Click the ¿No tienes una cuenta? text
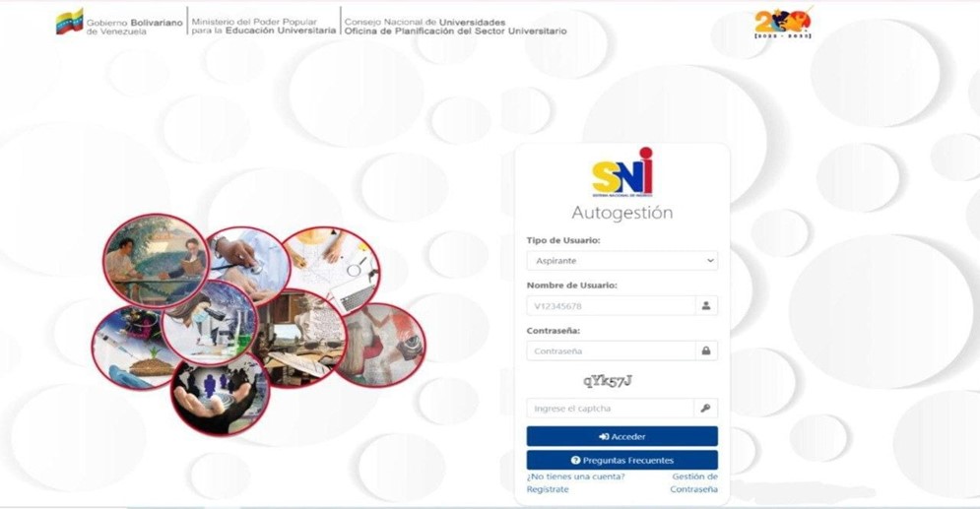The width and height of the screenshot is (980, 509). coord(575,477)
